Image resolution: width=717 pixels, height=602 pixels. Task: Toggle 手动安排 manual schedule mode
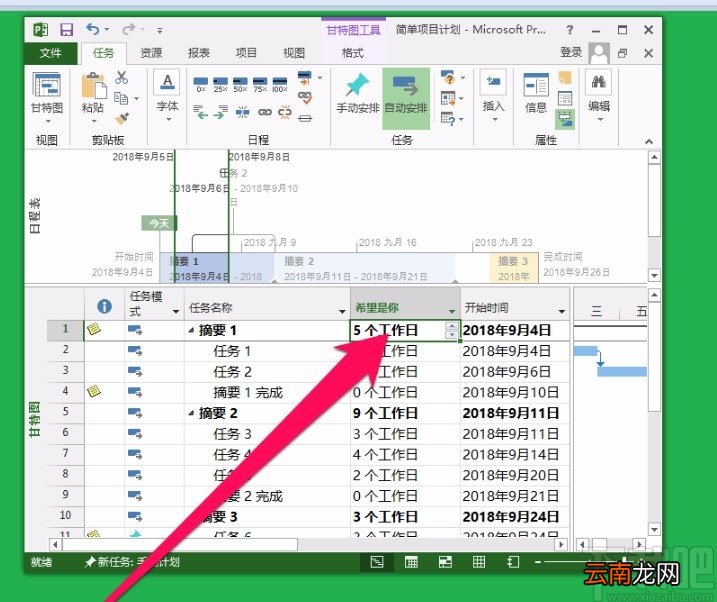click(x=358, y=94)
